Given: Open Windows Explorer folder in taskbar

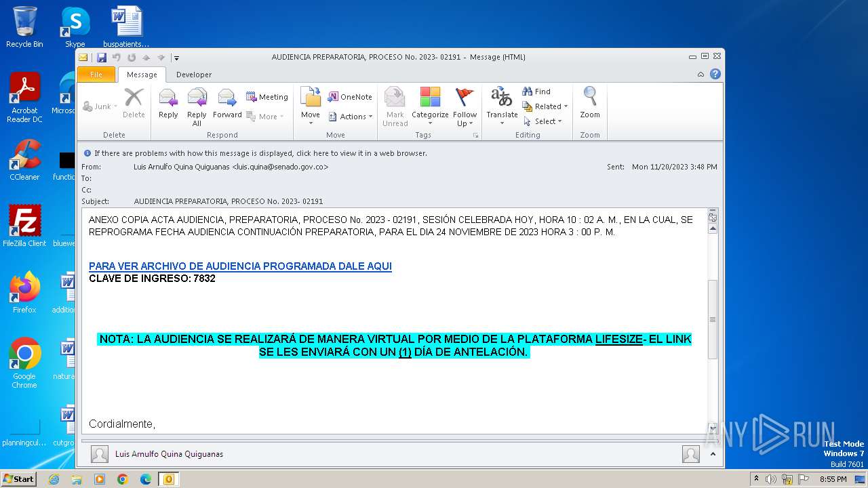Looking at the screenshot, I should (x=77, y=479).
